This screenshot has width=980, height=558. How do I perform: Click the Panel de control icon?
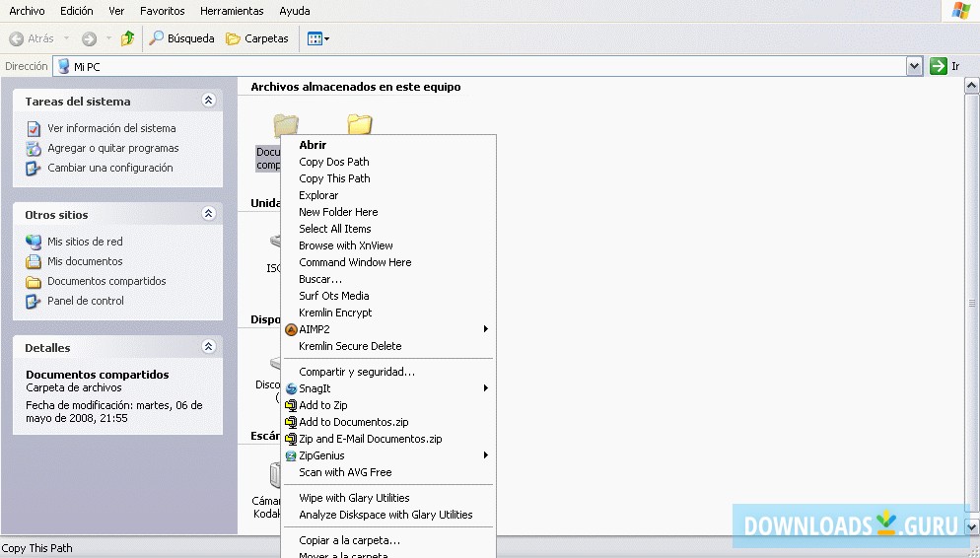pos(34,302)
